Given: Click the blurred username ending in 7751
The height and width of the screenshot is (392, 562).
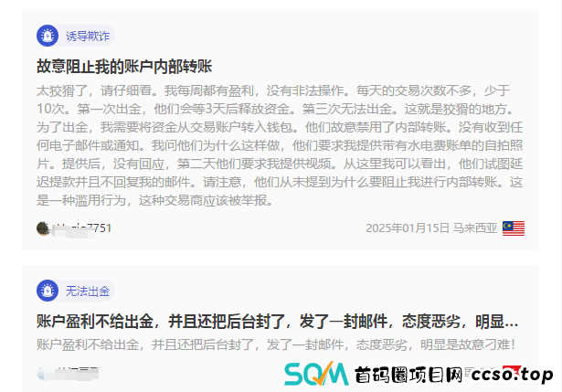Looking at the screenshot, I should point(82,228).
